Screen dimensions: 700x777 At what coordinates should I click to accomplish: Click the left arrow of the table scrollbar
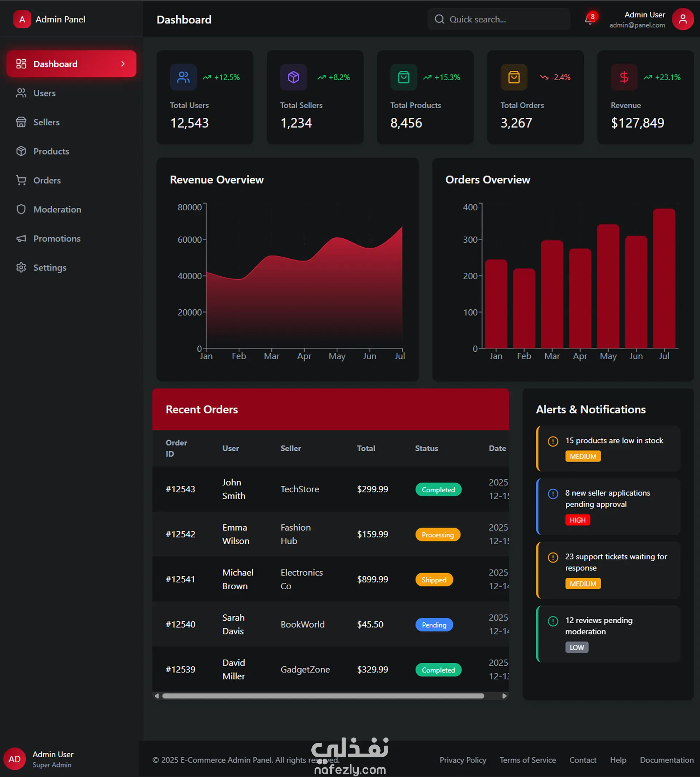point(156,696)
